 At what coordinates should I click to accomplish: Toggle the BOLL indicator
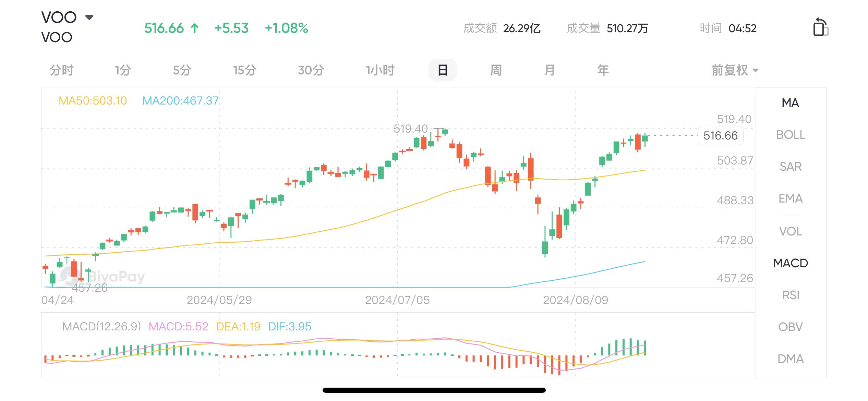pos(791,135)
